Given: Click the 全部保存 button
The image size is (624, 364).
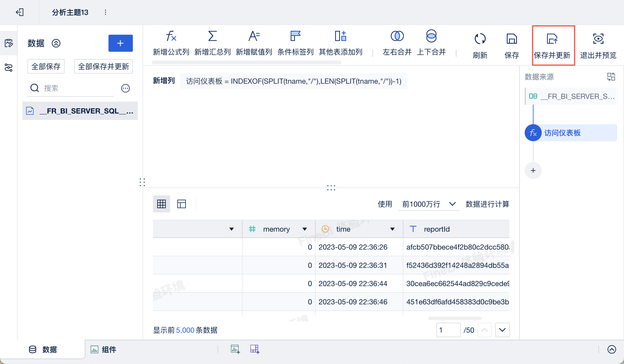Looking at the screenshot, I should pyautogui.click(x=46, y=66).
